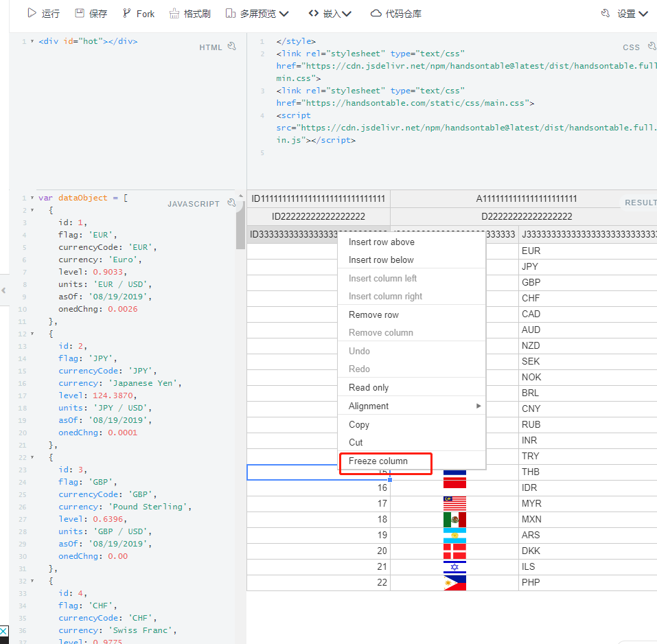657x644 pixels.
Task: Open the 多屏预览 preview dropdown
Action: [x=257, y=12]
